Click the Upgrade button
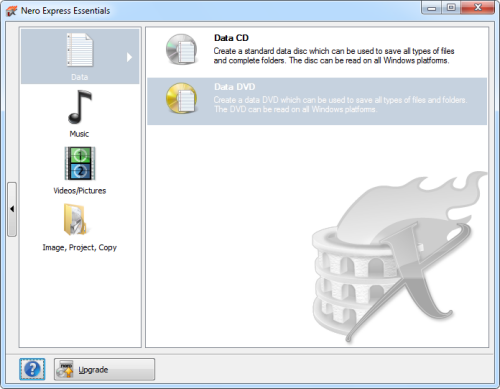The width and height of the screenshot is (500, 389). point(104,369)
